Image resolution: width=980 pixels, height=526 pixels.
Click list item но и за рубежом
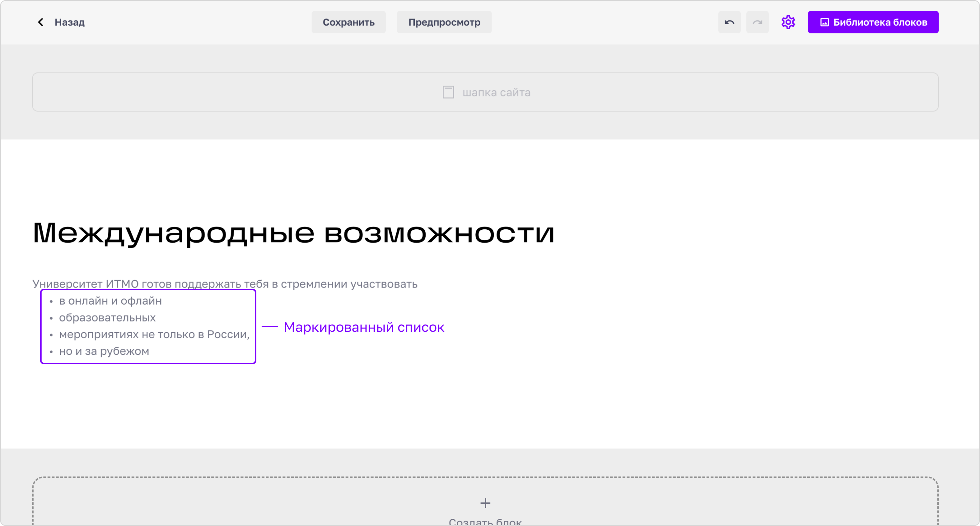click(104, 351)
